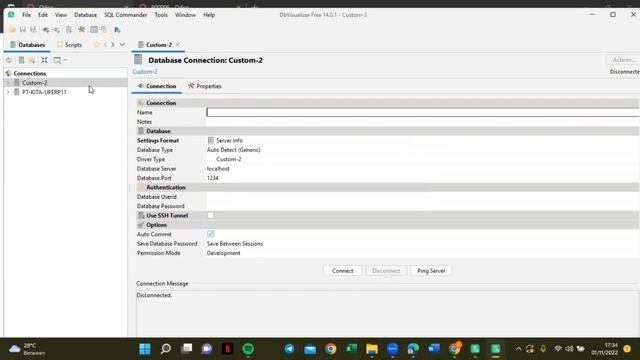Click the first save toolbar icon
Image resolution: width=640 pixels, height=360 pixels.
pos(23,29)
